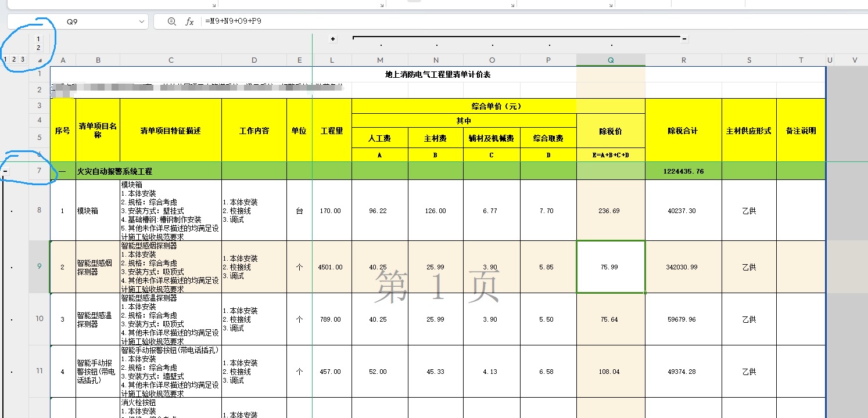868x418 pixels.
Task: Click the column outline level 2 button
Action: click(38, 48)
